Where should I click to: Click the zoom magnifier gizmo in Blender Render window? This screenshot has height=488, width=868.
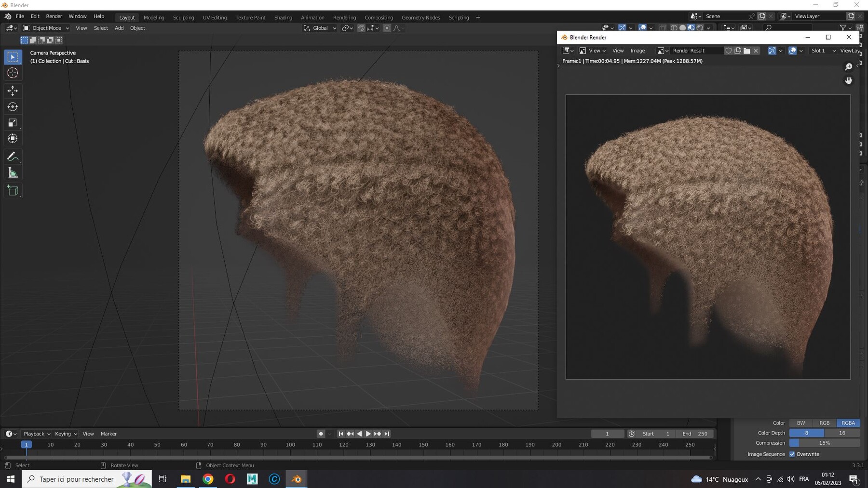[849, 67]
